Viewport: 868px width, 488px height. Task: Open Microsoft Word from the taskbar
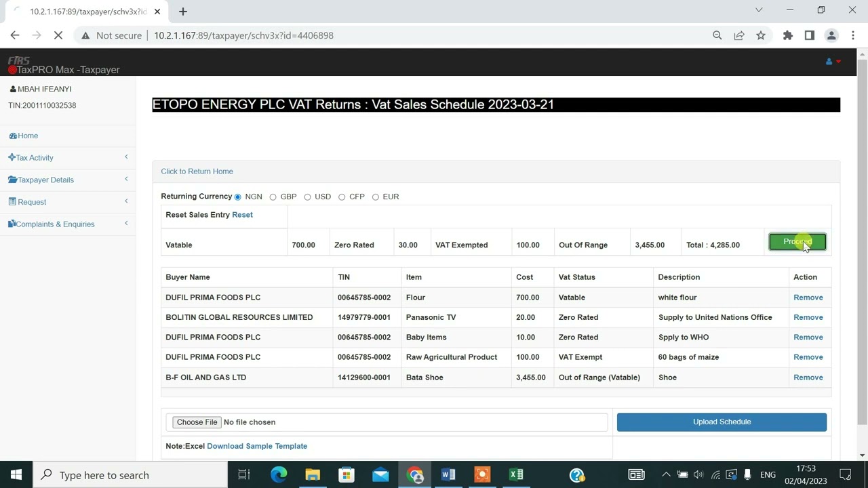[448, 474]
